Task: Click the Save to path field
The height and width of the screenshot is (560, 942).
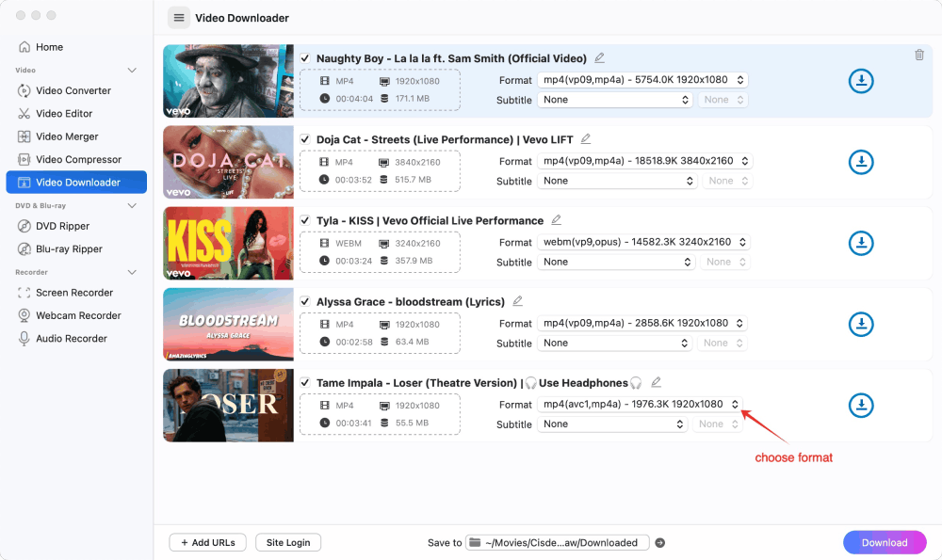Action: click(x=558, y=543)
